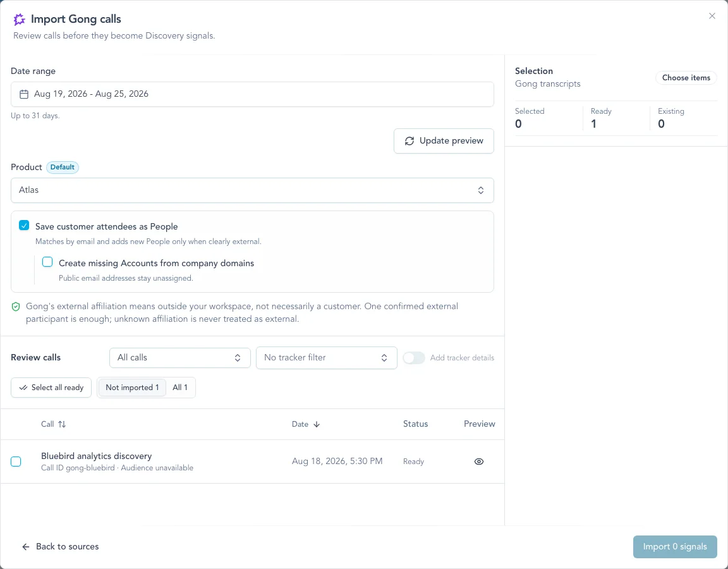
Task: Click the Aug 18, 2026, 5:30 PM date cell
Action: point(337,462)
